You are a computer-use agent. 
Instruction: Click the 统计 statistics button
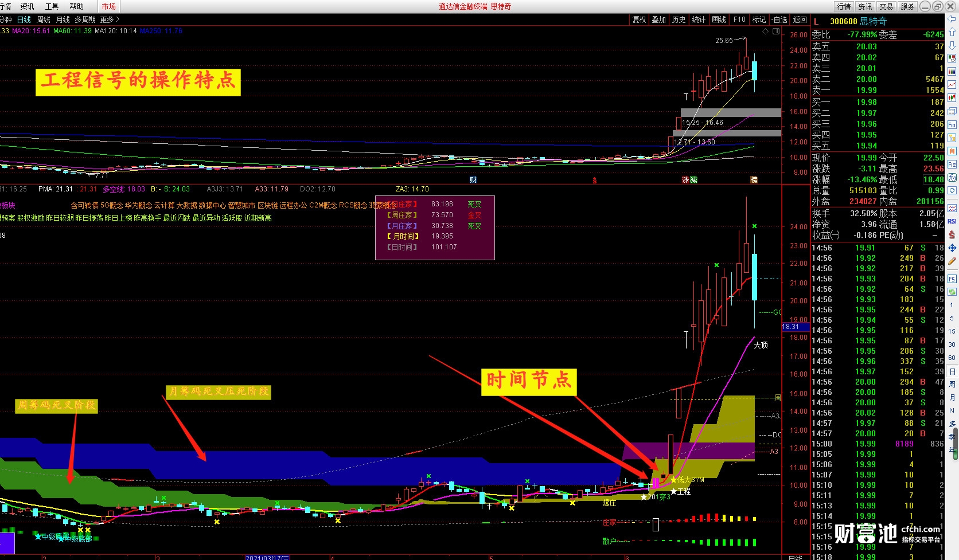(x=699, y=19)
